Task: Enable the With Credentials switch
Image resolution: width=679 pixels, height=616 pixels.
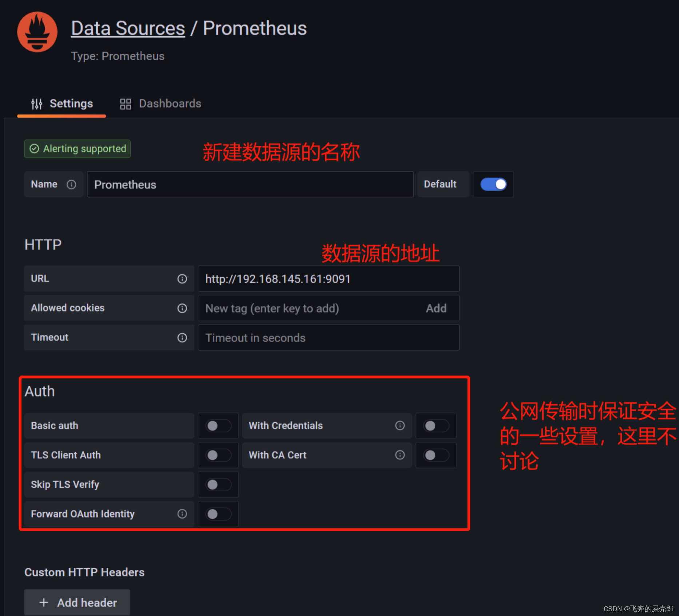Action: [x=436, y=426]
